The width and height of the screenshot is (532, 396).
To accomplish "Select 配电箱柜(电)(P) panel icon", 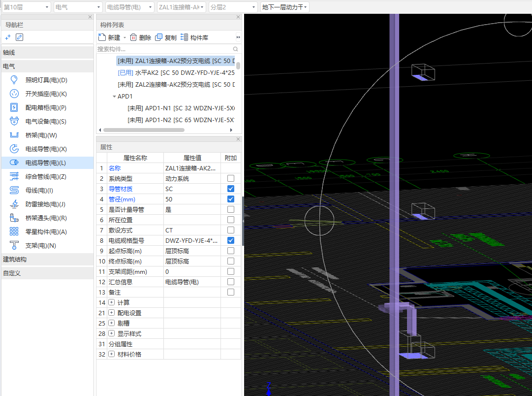I will pyautogui.click(x=14, y=108).
